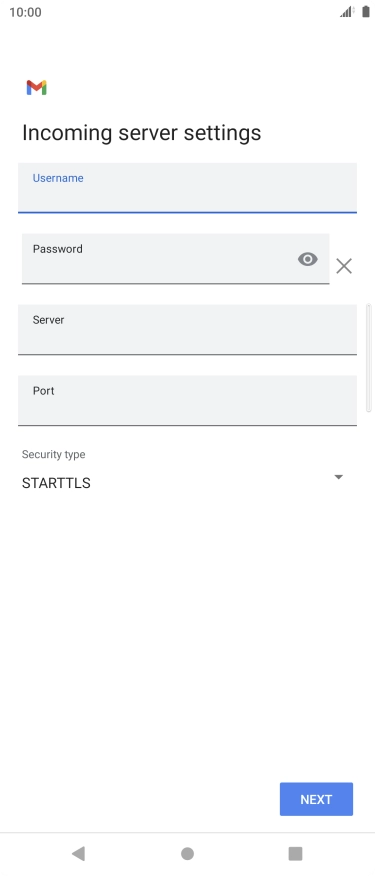Screen dimensions: 375x876
Task: Tap the Security type label
Action: pos(54,454)
